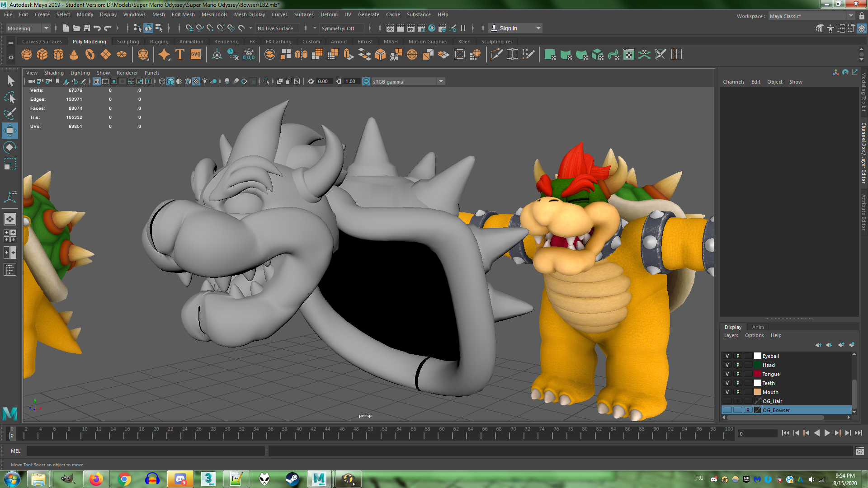The height and width of the screenshot is (488, 868).
Task: Toggle reference mode on OG_Bowser layer
Action: [748, 410]
